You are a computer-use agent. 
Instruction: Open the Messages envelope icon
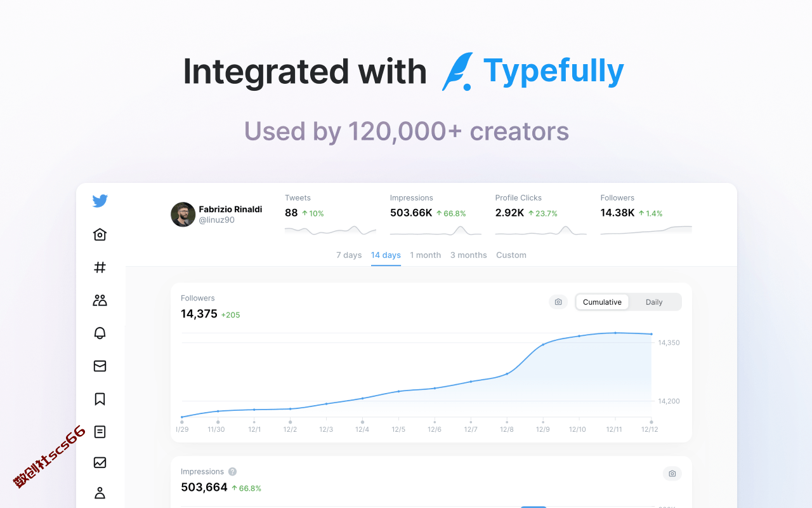click(x=100, y=366)
